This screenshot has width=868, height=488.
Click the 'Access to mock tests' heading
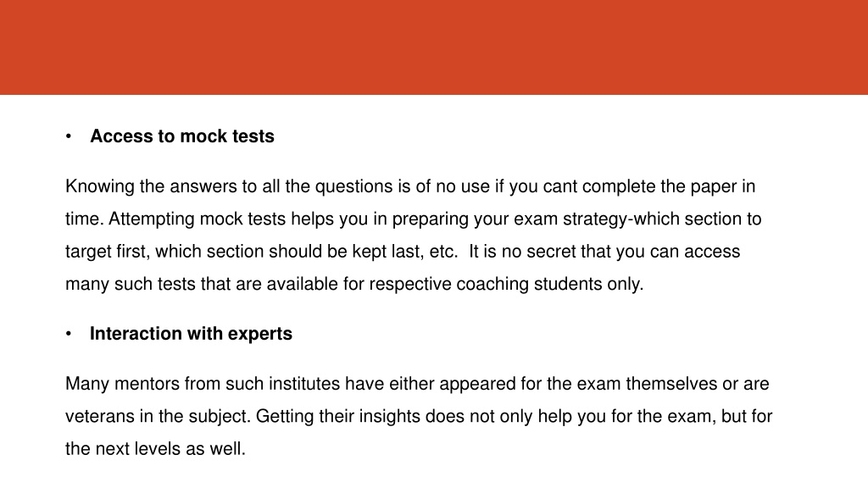pos(182,136)
